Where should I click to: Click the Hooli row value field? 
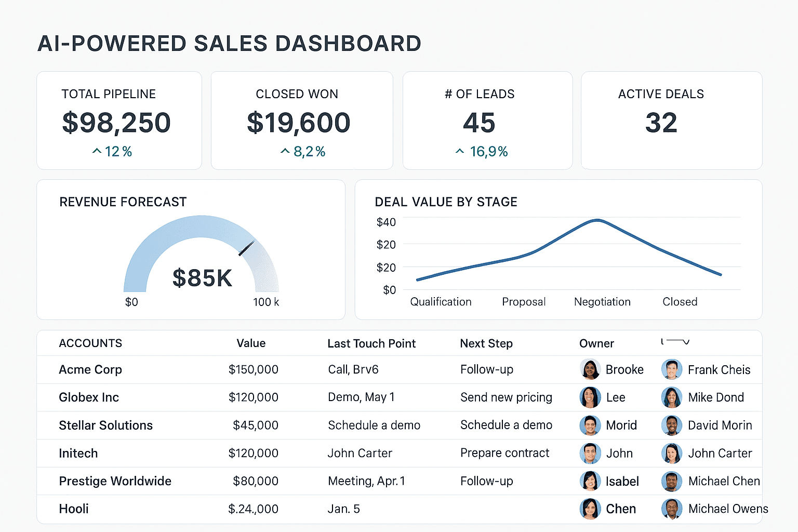click(x=253, y=509)
